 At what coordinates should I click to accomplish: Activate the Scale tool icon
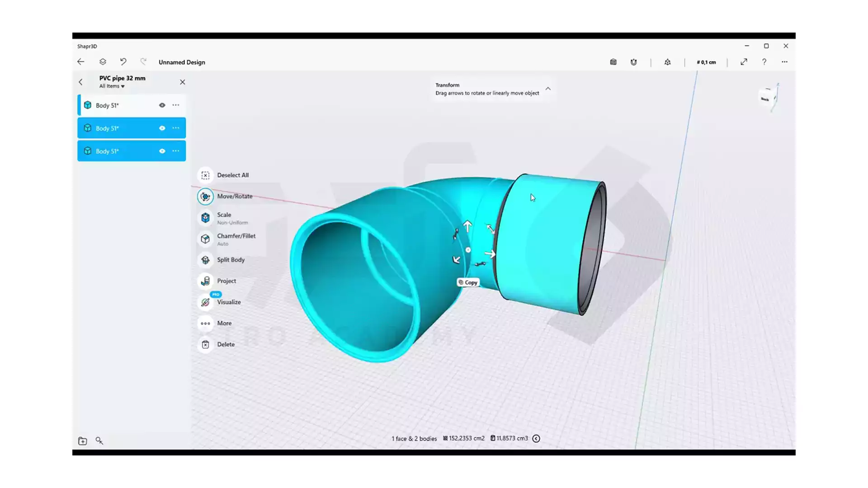(205, 218)
